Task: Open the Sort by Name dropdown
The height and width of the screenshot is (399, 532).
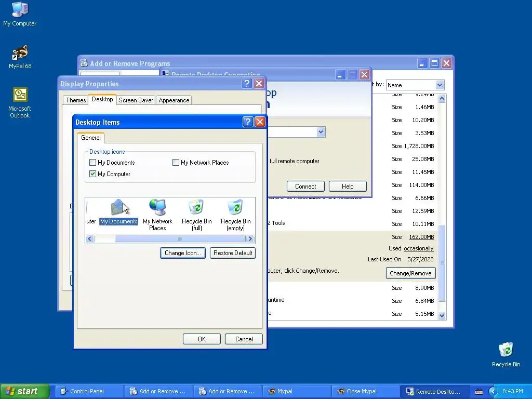Action: coord(440,85)
